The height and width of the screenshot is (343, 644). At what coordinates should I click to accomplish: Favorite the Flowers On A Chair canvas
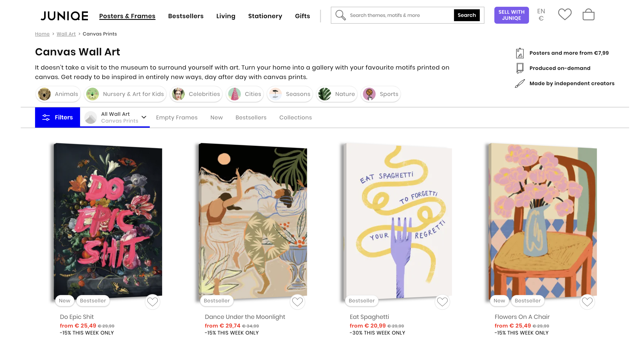point(587,302)
